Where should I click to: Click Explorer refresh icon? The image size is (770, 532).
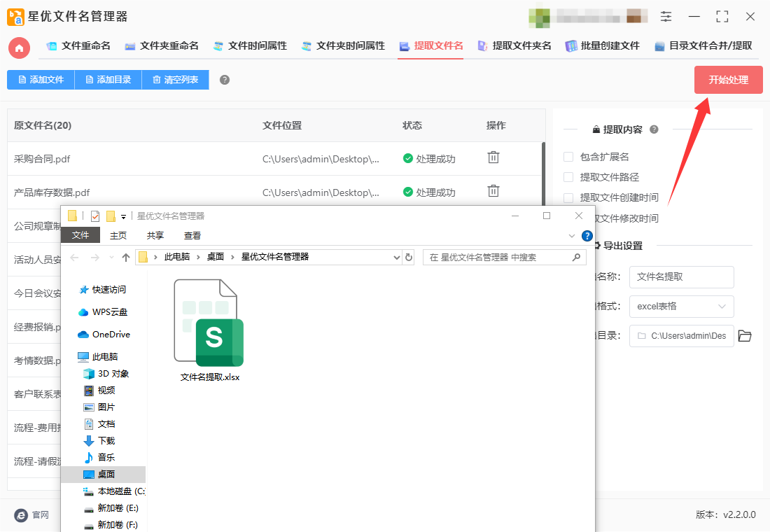coord(409,258)
